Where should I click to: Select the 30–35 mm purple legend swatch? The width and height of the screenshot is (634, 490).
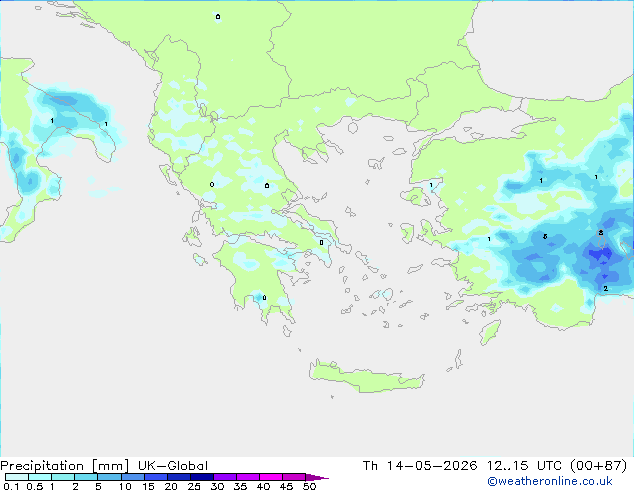224,477
